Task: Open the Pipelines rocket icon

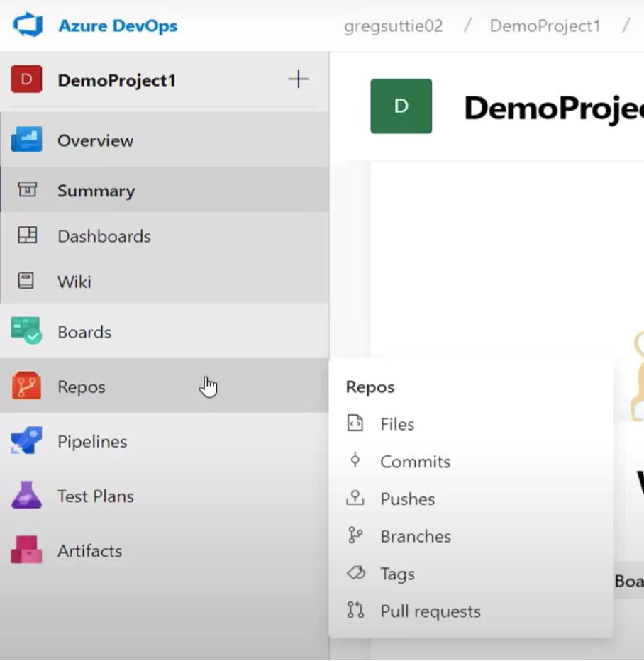Action: pyautogui.click(x=26, y=441)
